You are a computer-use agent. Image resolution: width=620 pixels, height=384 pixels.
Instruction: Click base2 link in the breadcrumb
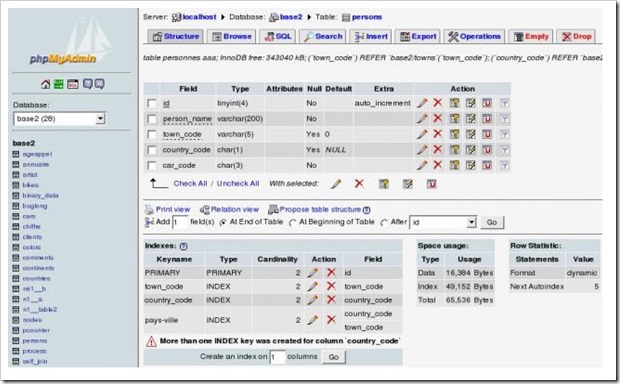(x=291, y=17)
